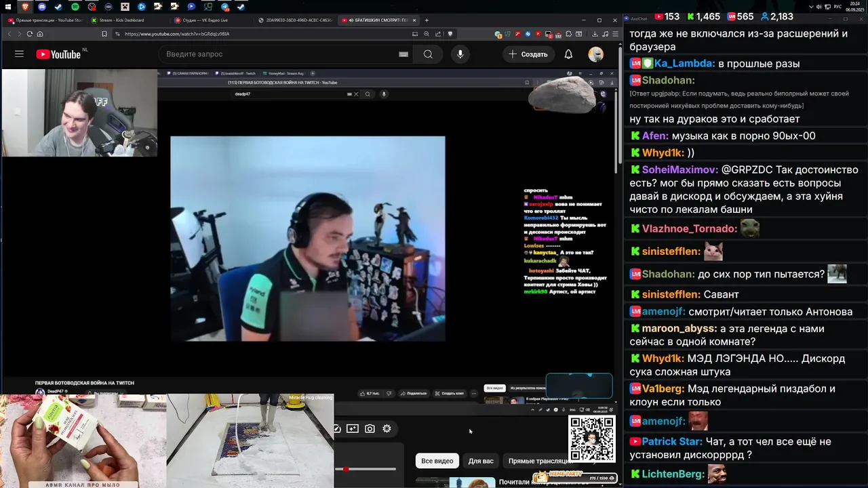
Task: Reload the page in browser toolbar
Action: point(29,34)
